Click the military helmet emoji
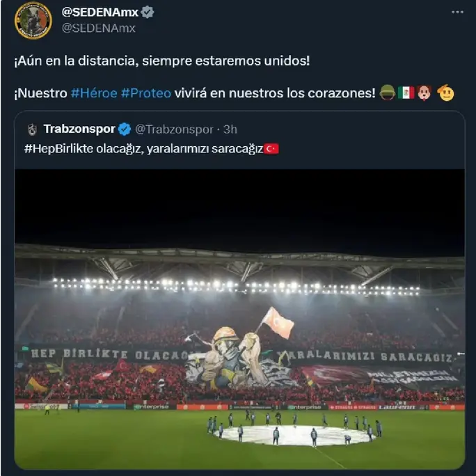The height and width of the screenshot is (476, 476). [x=388, y=93]
